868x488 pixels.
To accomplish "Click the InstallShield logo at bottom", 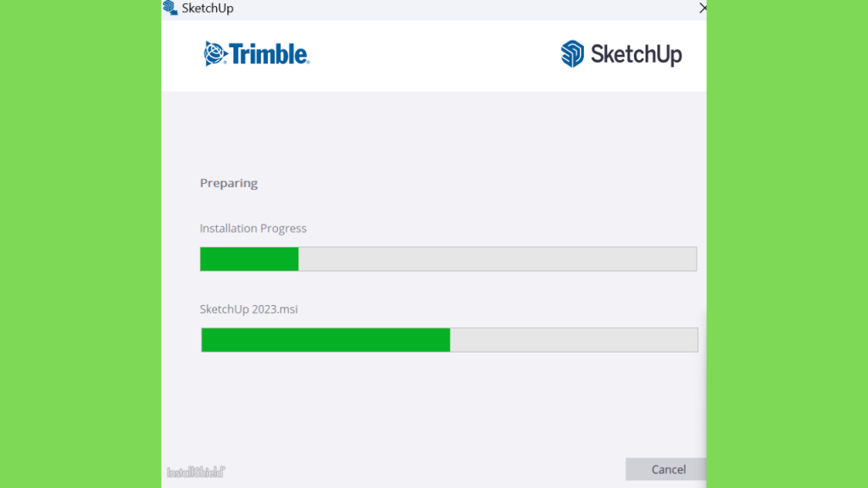I will (196, 472).
